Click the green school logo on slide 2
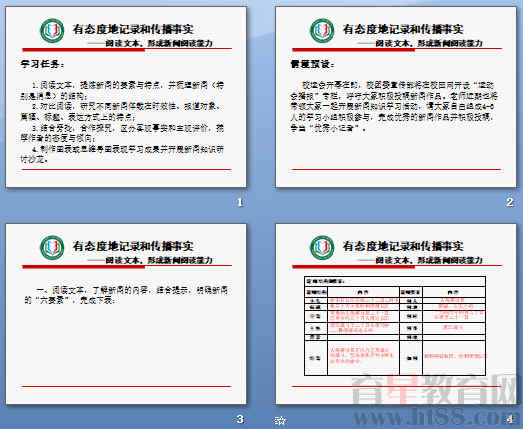Image resolution: width=523 pixels, height=429 pixels. 322,31
